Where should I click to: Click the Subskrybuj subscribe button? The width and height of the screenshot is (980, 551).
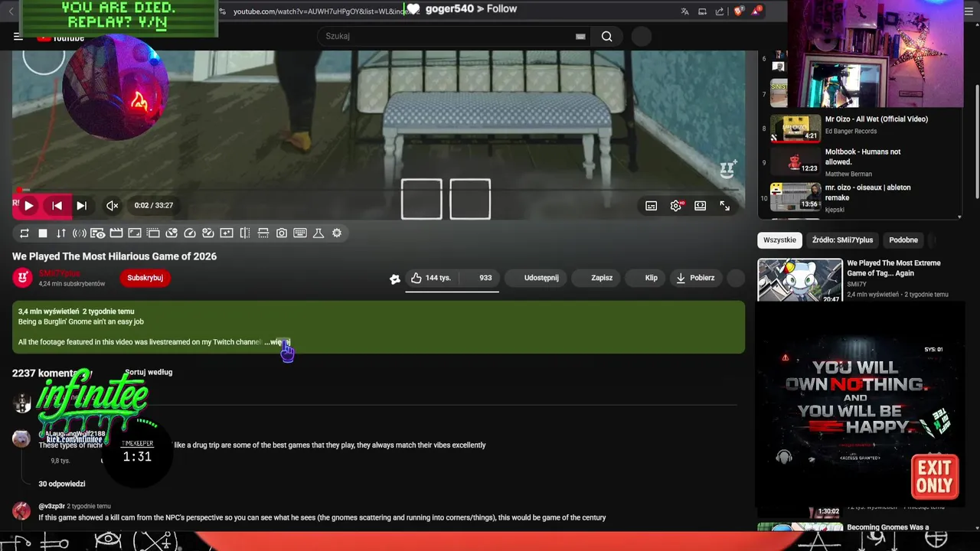145,278
